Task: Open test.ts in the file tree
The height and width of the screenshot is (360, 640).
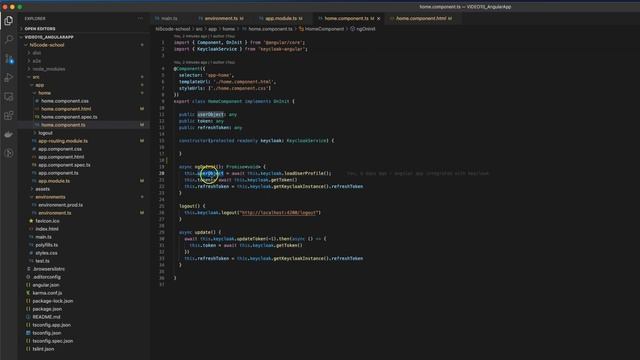Action: 42,261
